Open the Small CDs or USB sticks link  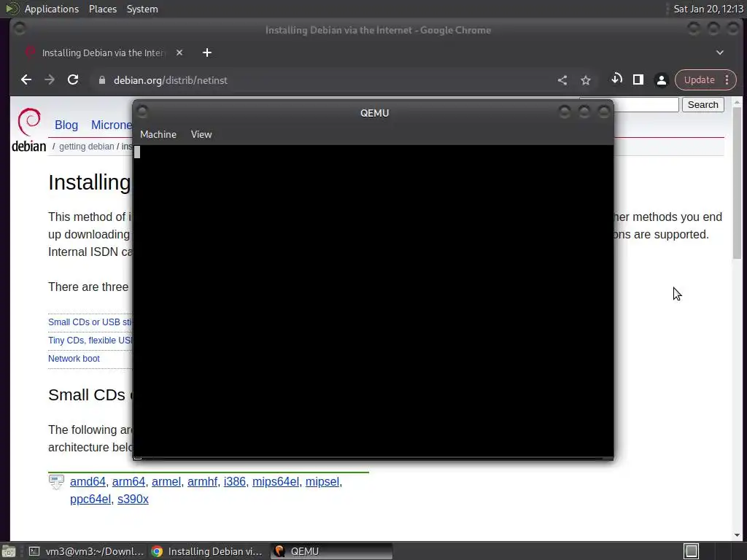pyautogui.click(x=90, y=322)
